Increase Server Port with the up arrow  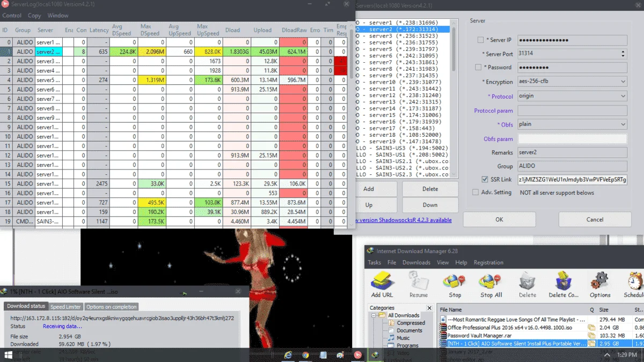(623, 51)
